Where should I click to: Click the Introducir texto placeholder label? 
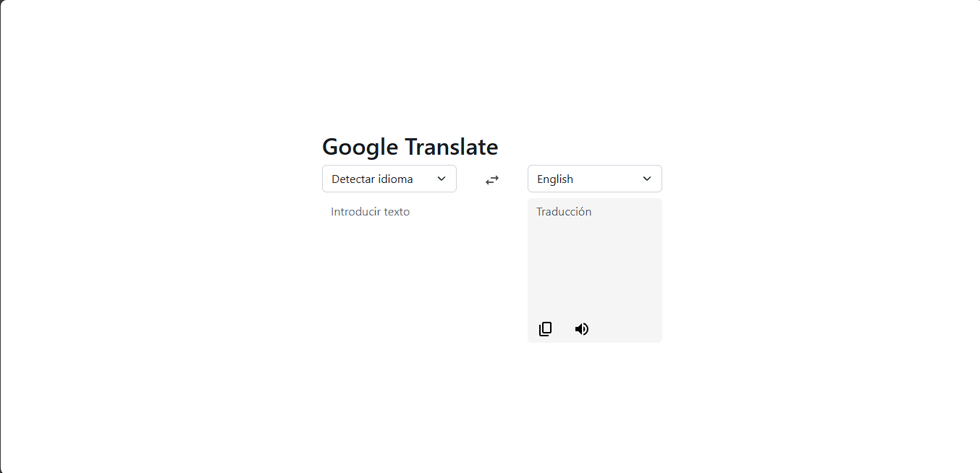tap(370, 211)
